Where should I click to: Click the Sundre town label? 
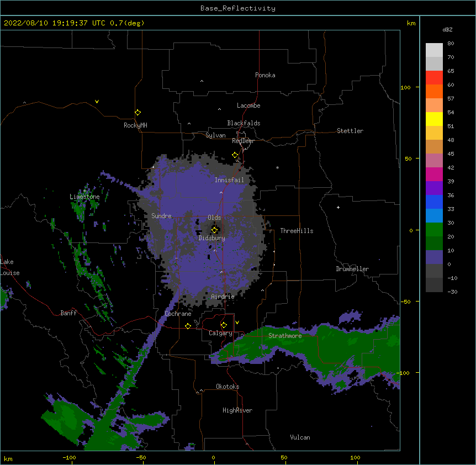click(x=161, y=216)
